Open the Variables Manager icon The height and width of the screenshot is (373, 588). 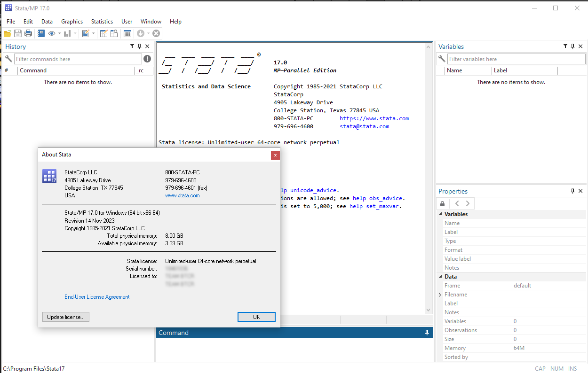(127, 33)
